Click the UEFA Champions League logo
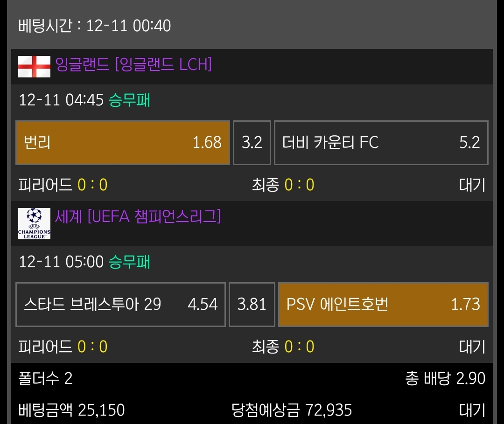The width and height of the screenshot is (504, 424). coord(34,224)
